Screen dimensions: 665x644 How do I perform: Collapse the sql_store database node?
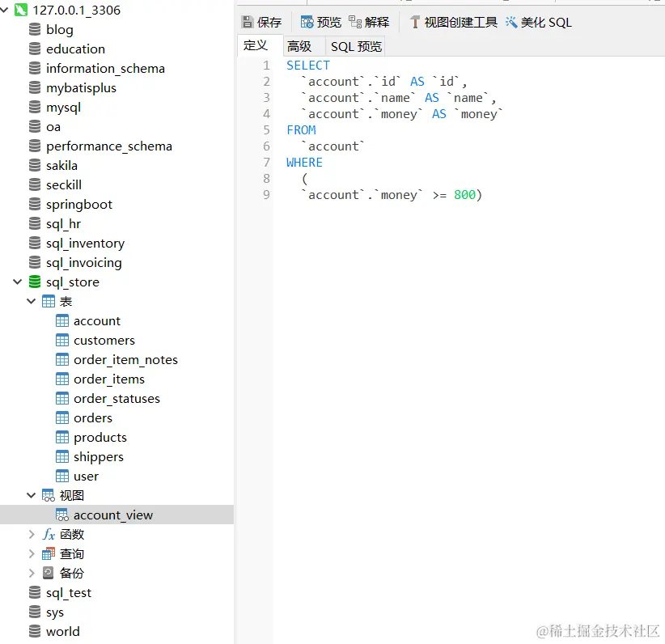click(17, 282)
